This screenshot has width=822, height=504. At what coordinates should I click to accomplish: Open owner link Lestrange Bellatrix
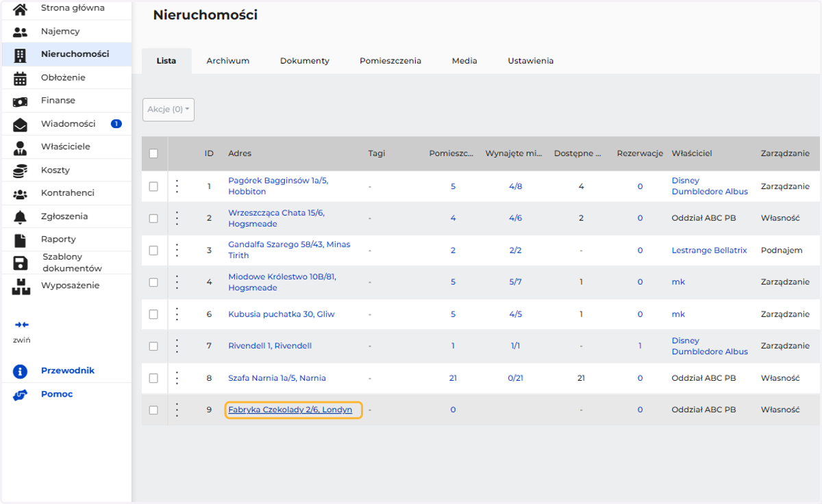point(710,251)
